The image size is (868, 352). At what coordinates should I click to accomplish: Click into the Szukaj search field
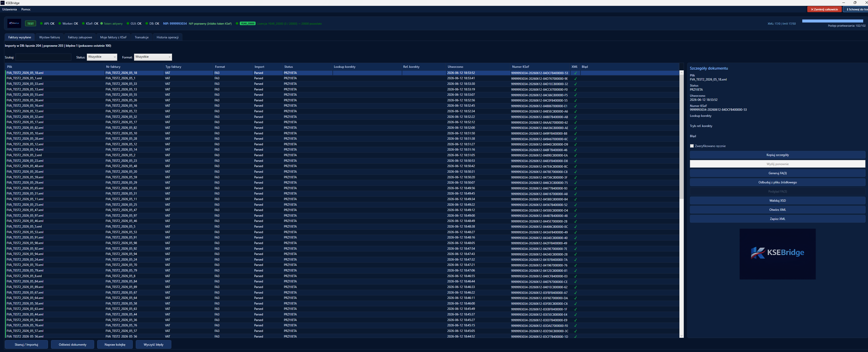coord(43,57)
